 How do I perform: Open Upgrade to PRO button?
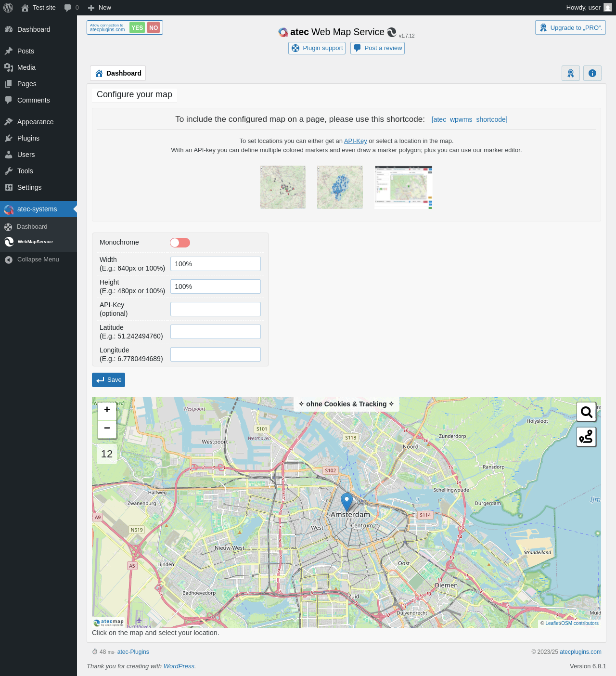coord(570,27)
